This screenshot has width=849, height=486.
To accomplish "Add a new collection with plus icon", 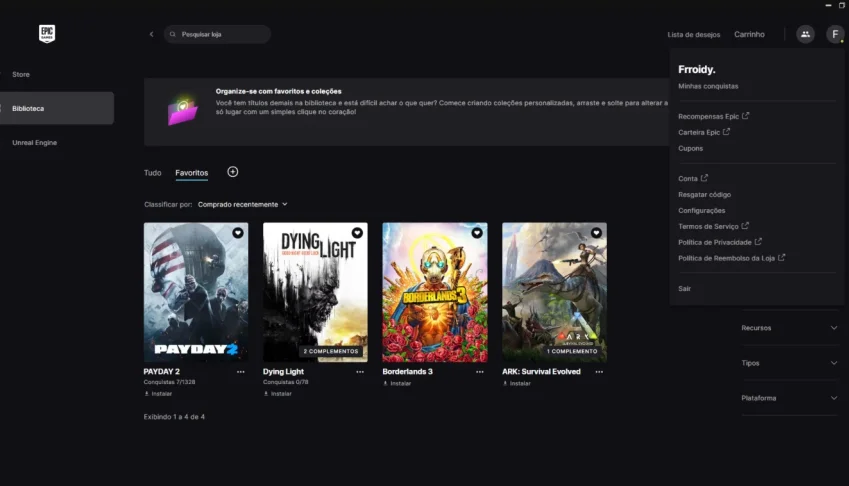I will click(x=232, y=172).
